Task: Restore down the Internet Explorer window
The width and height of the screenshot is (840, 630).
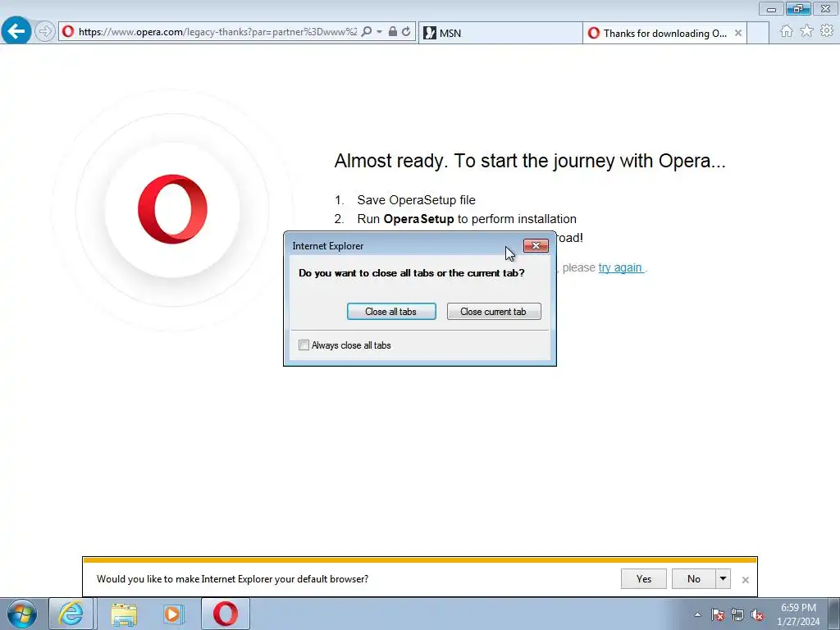Action: pos(798,8)
